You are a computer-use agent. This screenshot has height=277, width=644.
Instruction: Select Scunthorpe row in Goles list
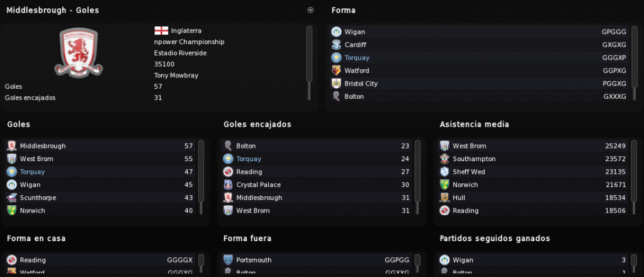click(100, 198)
